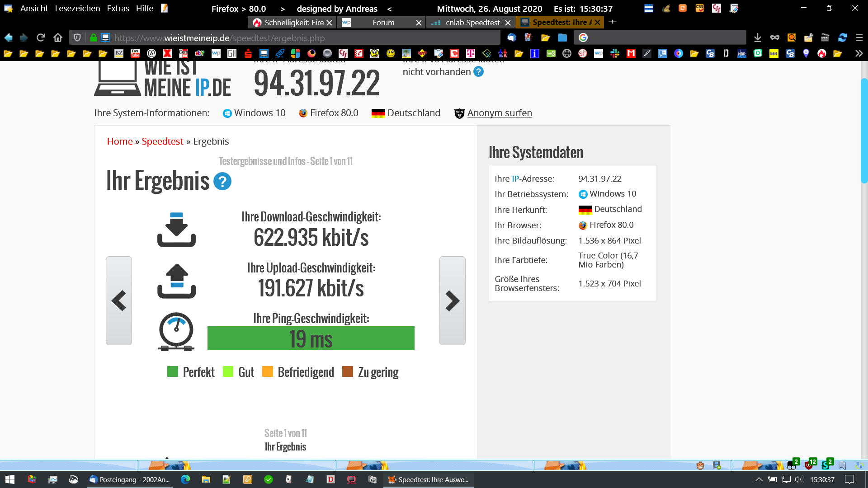Open the Firefox hamburger menu
The width and height of the screenshot is (868, 488).
859,38
